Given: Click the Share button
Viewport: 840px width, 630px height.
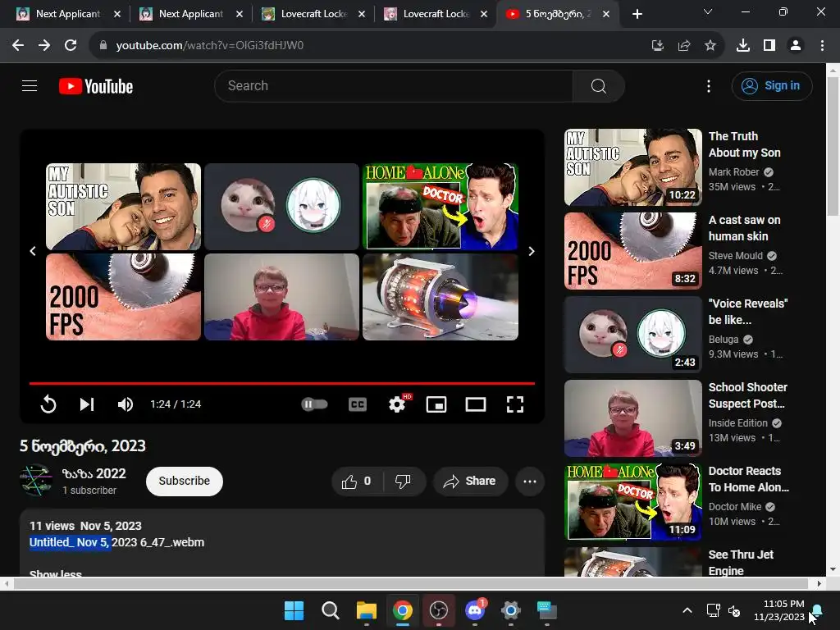Looking at the screenshot, I should pyautogui.click(x=470, y=481).
